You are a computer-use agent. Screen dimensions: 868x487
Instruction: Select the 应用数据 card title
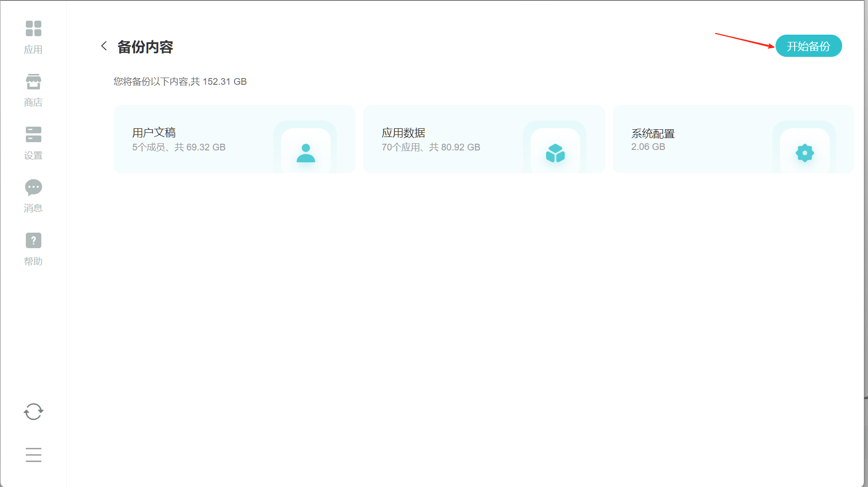tap(404, 133)
